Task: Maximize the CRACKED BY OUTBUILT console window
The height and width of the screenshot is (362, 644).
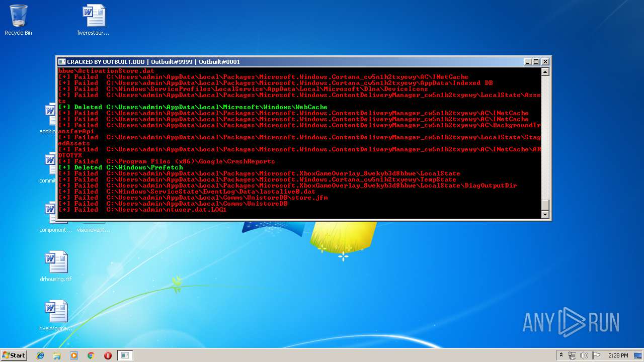Action: click(536, 62)
